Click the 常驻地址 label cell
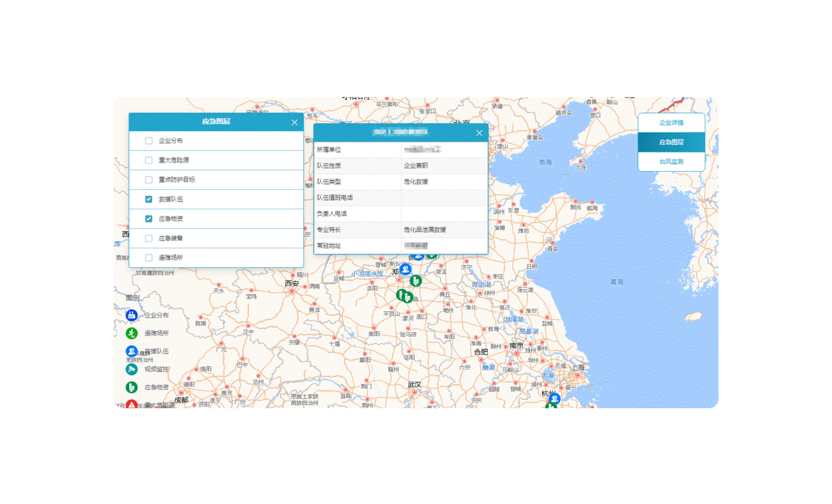 pyautogui.click(x=357, y=246)
